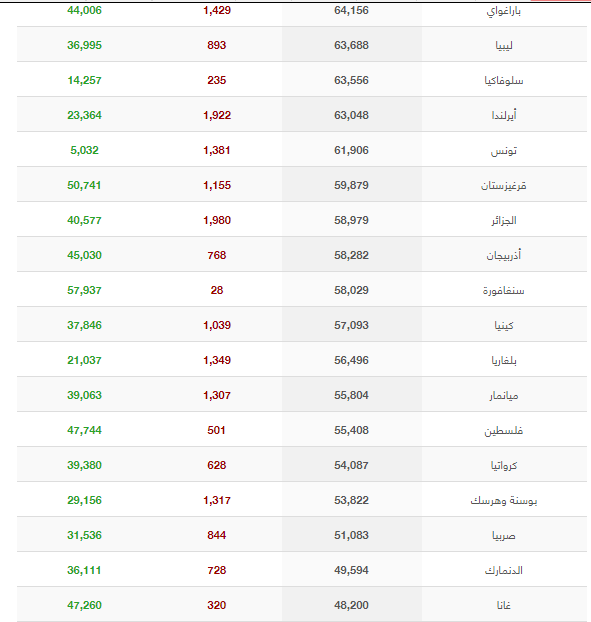This screenshot has height=622, width=591.
Task: Click the فلسطين country name
Action: (x=504, y=430)
